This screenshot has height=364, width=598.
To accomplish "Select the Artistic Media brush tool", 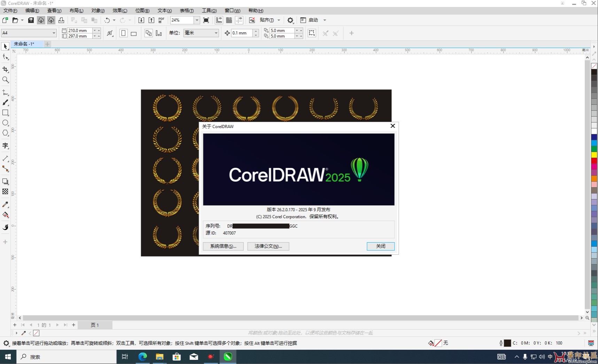I will point(5,102).
